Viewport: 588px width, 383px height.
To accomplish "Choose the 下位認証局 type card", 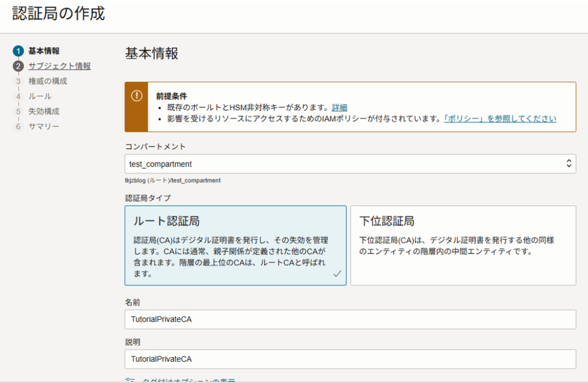I will point(463,245).
